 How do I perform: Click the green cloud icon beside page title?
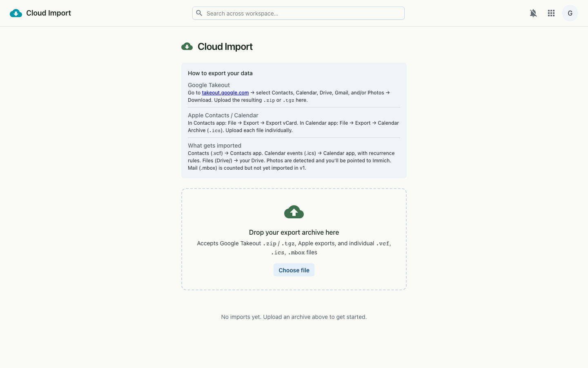pyautogui.click(x=187, y=47)
